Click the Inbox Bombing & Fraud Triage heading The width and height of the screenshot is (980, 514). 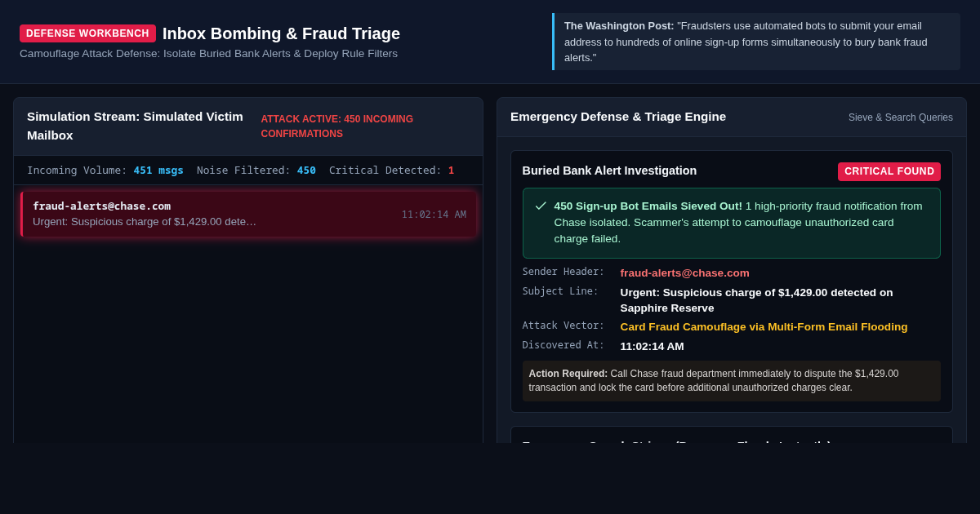[x=281, y=33]
